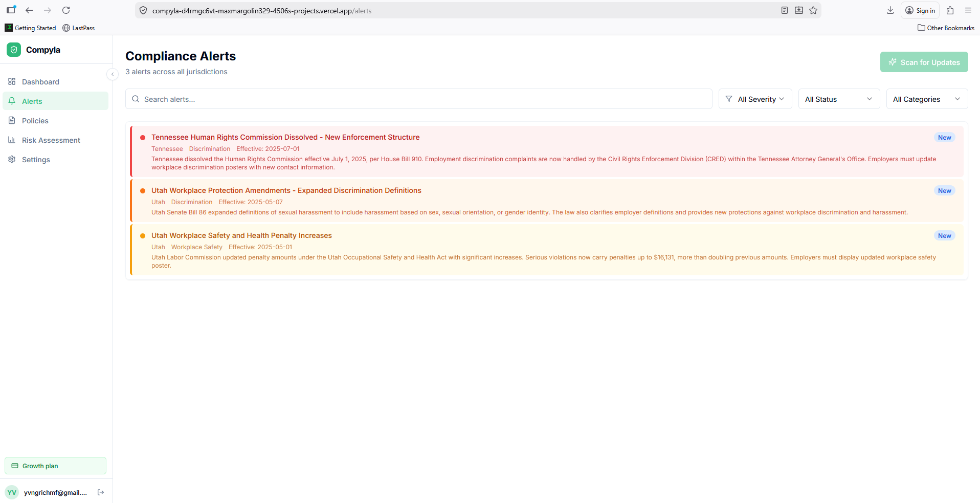Click orange severity dot on Utah Workplace Protection
The height and width of the screenshot is (503, 980).
click(143, 190)
